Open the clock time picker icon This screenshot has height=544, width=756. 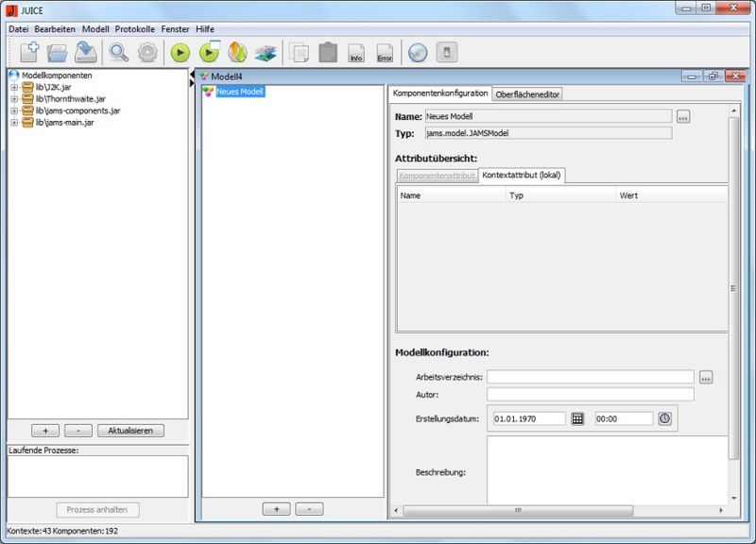pos(664,418)
